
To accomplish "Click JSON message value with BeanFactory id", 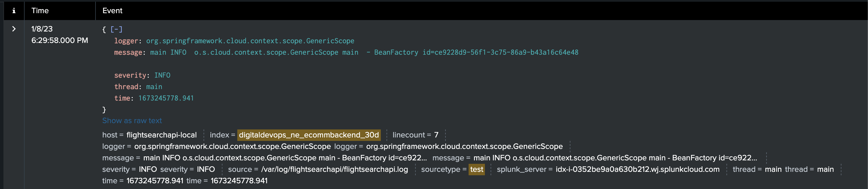I will pyautogui.click(x=364, y=52).
